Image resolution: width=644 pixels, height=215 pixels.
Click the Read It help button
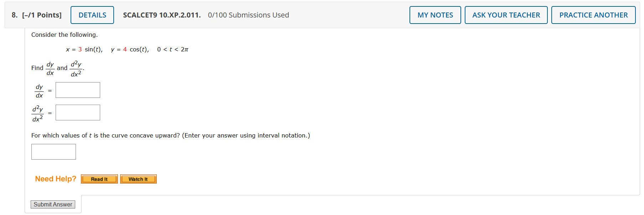(x=99, y=179)
